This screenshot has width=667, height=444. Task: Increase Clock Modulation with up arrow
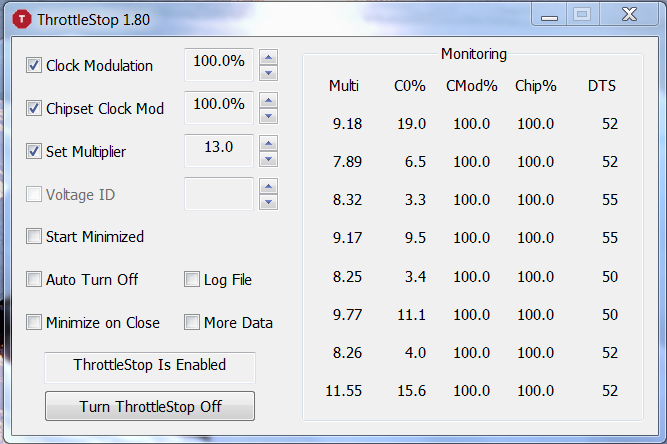(x=268, y=57)
